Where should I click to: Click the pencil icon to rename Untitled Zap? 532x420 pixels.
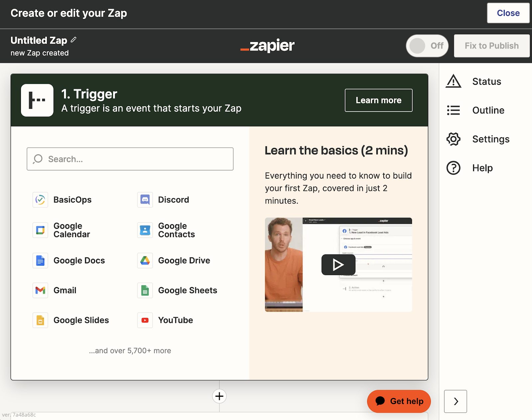[x=74, y=40]
